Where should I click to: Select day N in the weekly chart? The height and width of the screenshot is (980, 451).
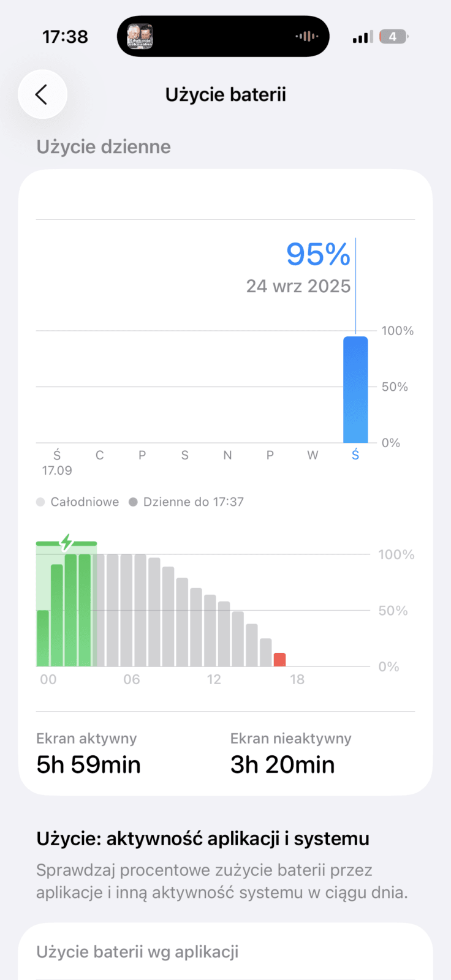227,455
